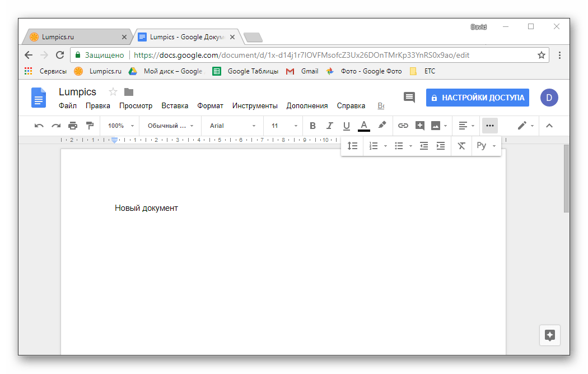Click the Undo arrow icon
This screenshot has height=374, width=588.
39,126
